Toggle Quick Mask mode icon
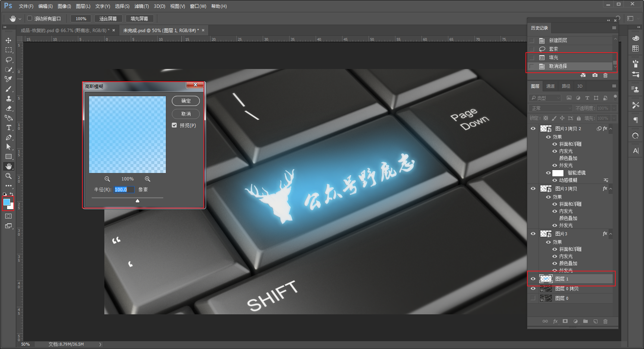The width and height of the screenshot is (644, 349). [x=9, y=216]
